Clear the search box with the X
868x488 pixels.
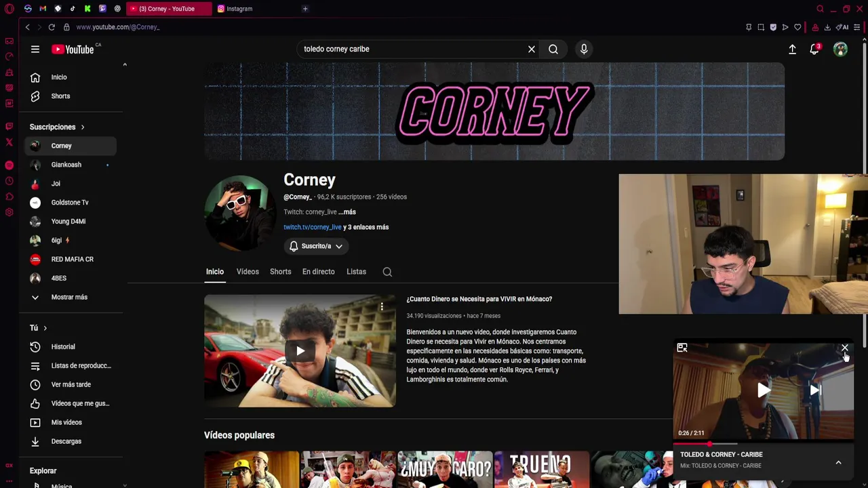click(532, 49)
